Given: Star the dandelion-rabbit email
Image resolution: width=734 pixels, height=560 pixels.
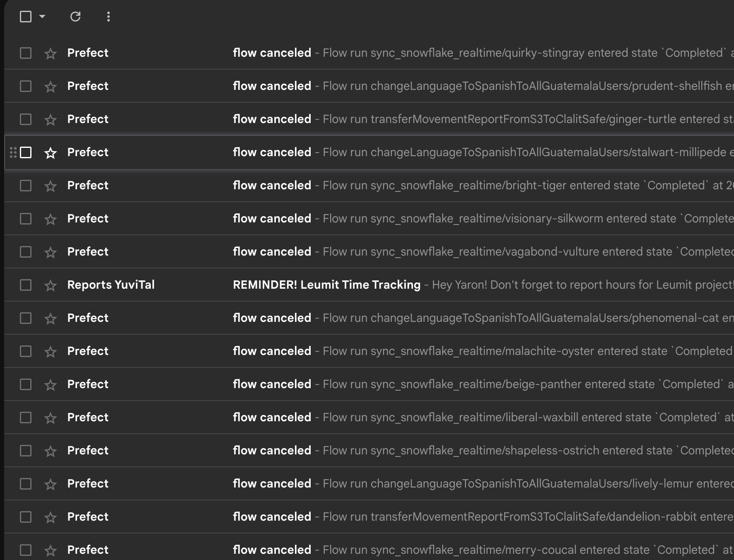Looking at the screenshot, I should pyautogui.click(x=51, y=517).
